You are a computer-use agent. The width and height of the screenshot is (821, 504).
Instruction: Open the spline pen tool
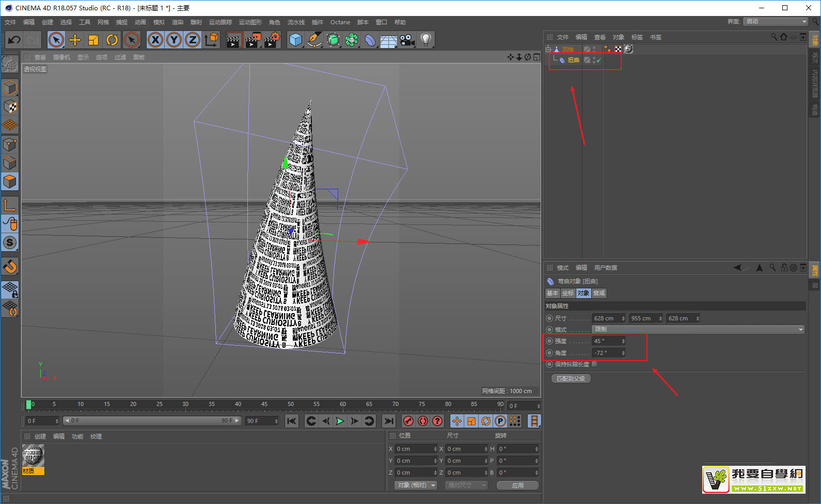[314, 40]
